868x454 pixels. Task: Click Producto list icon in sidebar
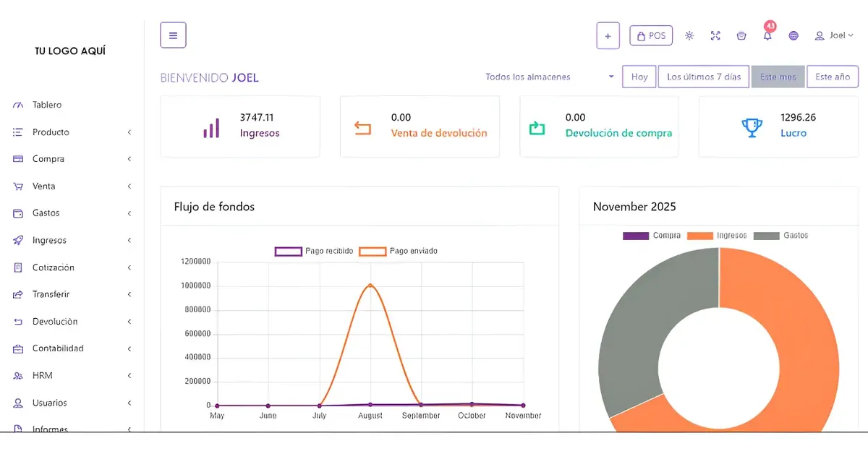click(x=18, y=132)
